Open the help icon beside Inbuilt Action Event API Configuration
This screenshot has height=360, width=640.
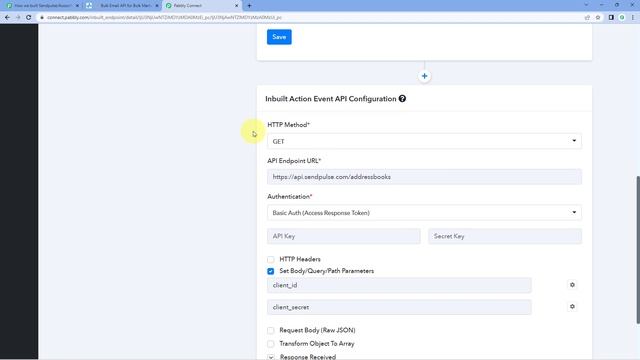pos(402,99)
